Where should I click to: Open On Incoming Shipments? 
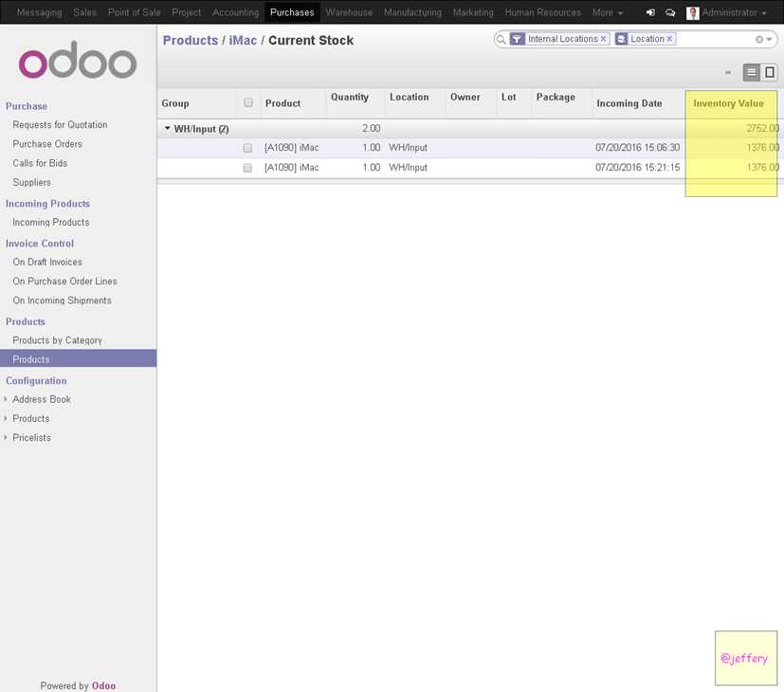62,300
